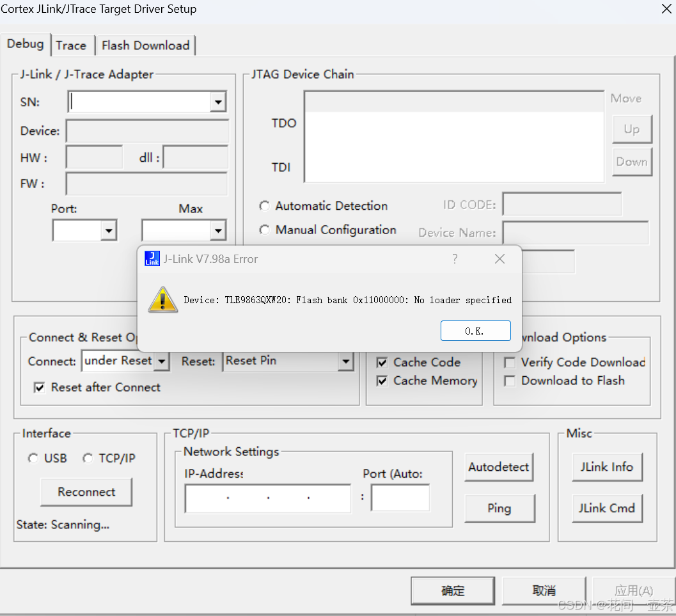Viewport: 676px width, 616px height.
Task: Click the HW version field
Action: (95, 157)
